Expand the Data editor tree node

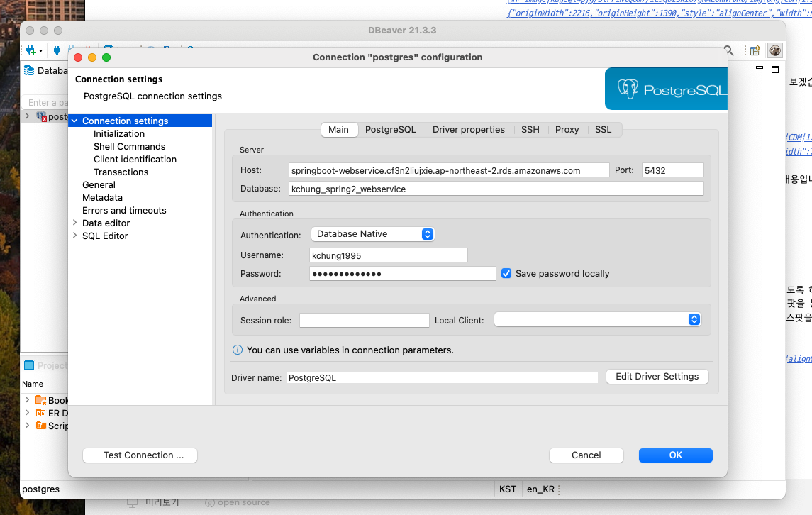(74, 223)
